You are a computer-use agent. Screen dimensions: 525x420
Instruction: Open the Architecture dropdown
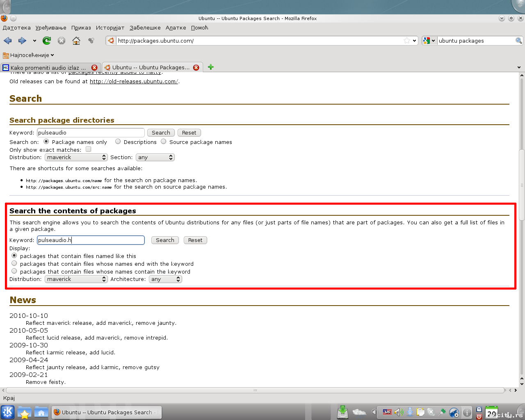tap(165, 279)
